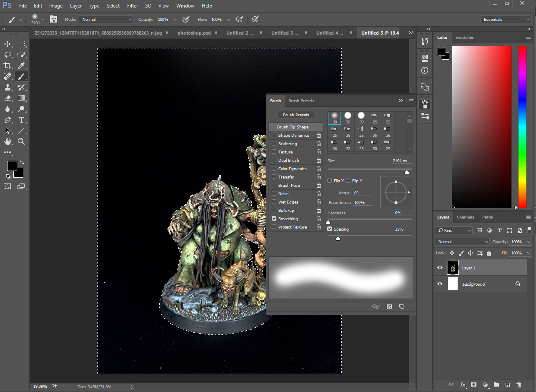536x392 pixels.
Task: Select the Clone Stamp tool
Action: 8,87
